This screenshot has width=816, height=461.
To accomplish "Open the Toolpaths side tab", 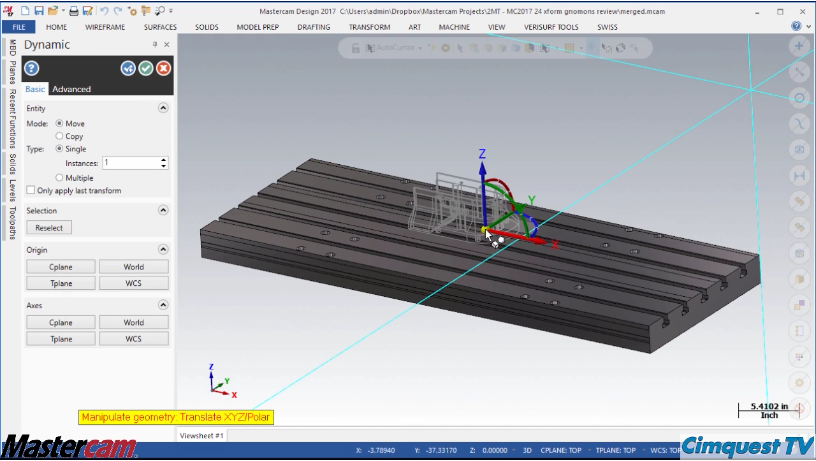I will (x=12, y=223).
